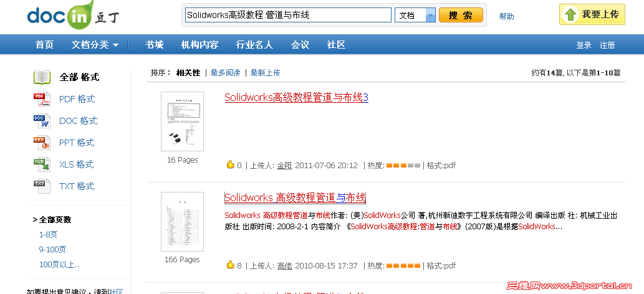Click upload date 2010-08-15 17:37
This screenshot has width=644, height=294.
click(x=326, y=266)
